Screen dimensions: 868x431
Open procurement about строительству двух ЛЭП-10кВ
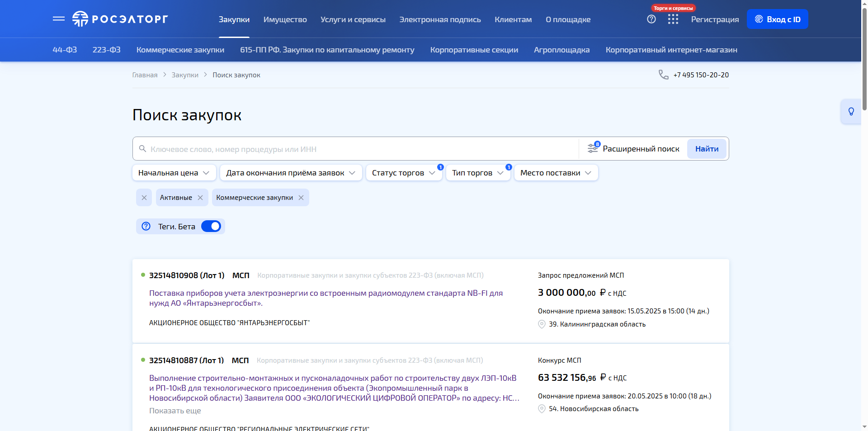334,388
